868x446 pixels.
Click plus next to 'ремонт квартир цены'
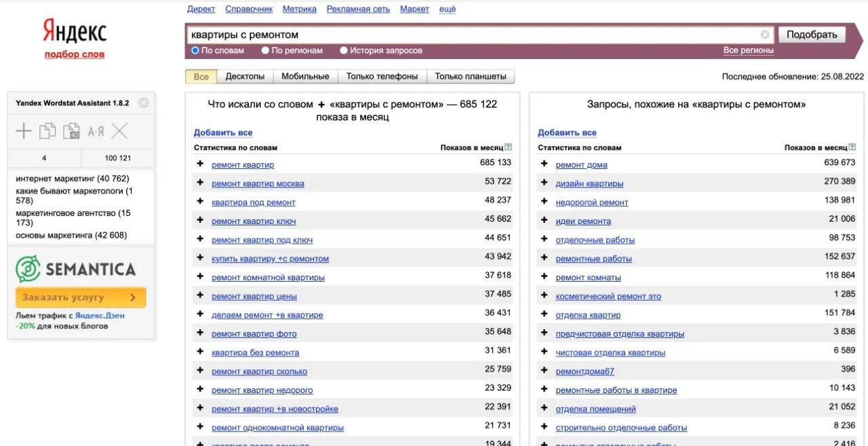pyautogui.click(x=200, y=295)
